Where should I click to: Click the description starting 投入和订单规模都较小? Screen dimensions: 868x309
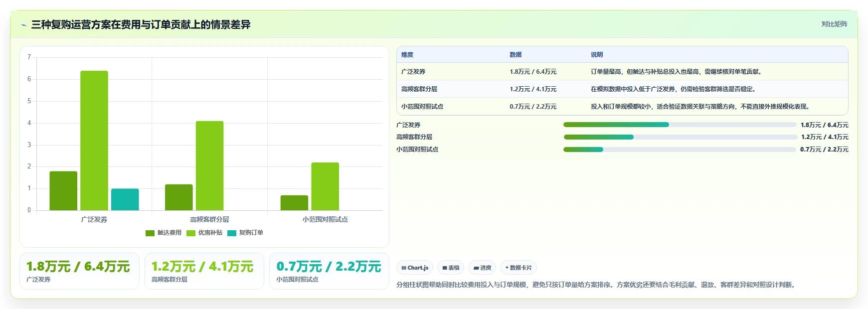pos(701,107)
